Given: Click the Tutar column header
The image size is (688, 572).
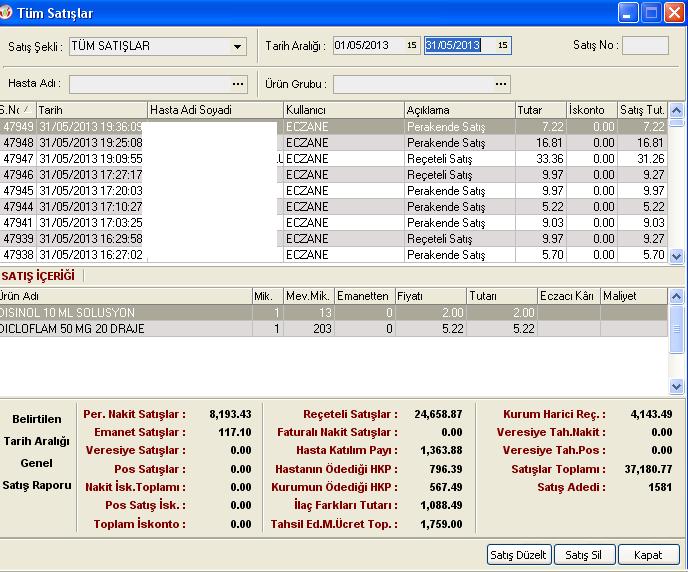Looking at the screenshot, I should [538, 110].
